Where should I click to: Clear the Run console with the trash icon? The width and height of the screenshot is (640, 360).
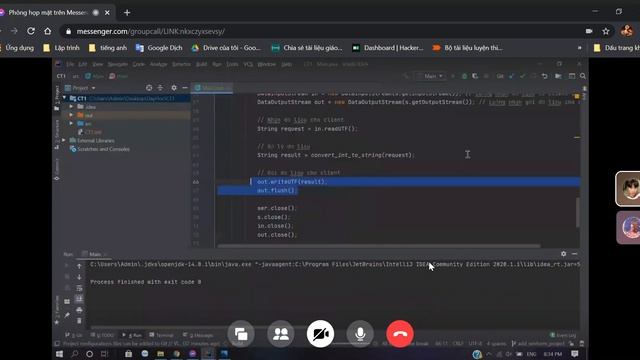79,321
